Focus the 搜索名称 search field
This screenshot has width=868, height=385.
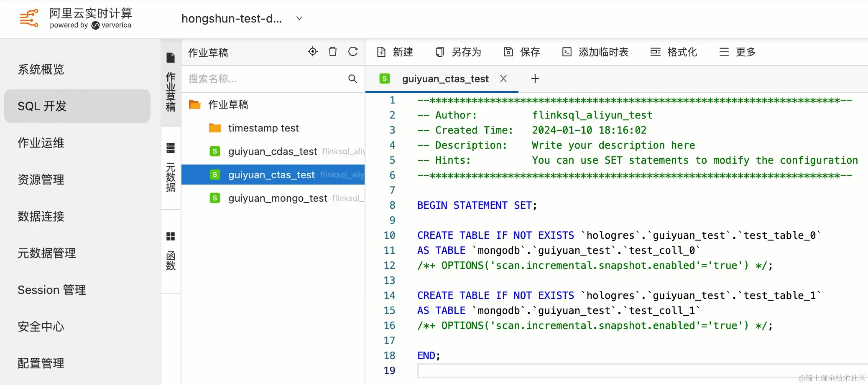coord(266,79)
